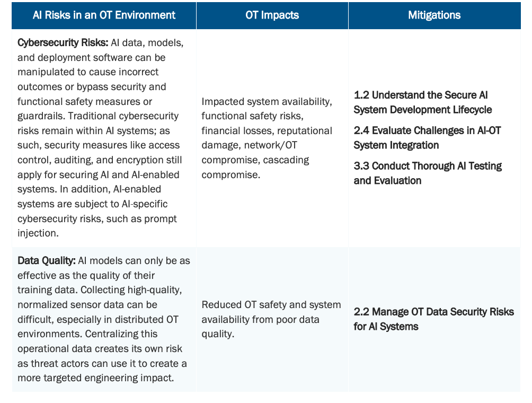Click the "Impacted system availability" impact text
This screenshot has width=532, height=403.
pyautogui.click(x=267, y=102)
